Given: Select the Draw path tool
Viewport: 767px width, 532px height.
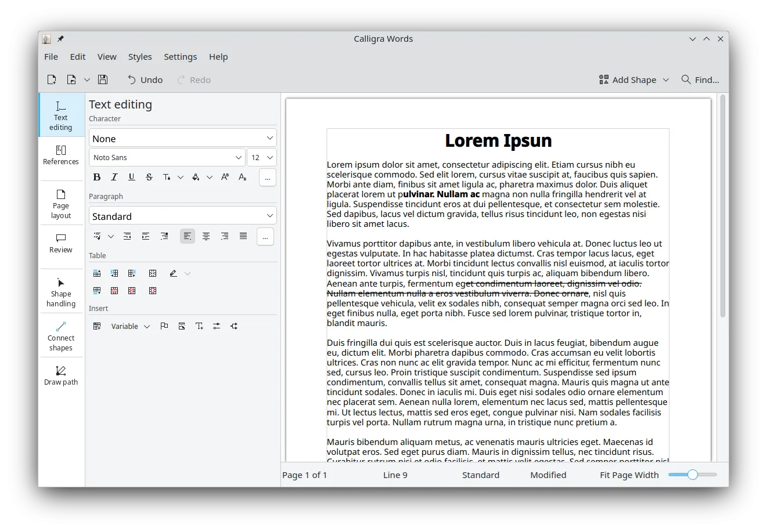Looking at the screenshot, I should (x=61, y=374).
